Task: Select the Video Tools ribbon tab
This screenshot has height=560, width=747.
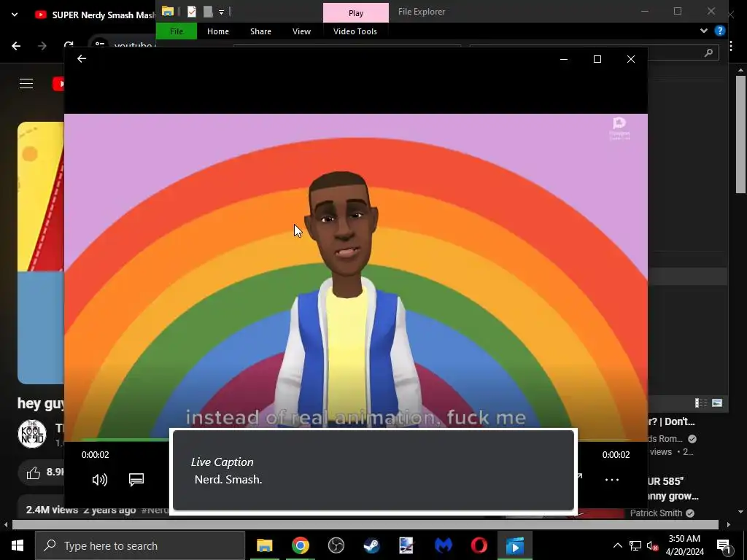Action: point(355,31)
